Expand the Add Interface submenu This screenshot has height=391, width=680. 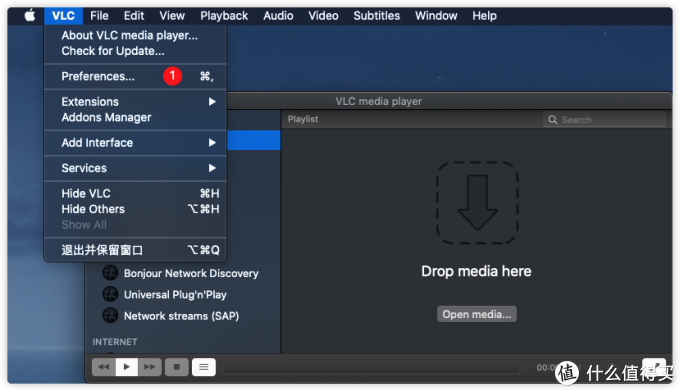click(x=135, y=143)
